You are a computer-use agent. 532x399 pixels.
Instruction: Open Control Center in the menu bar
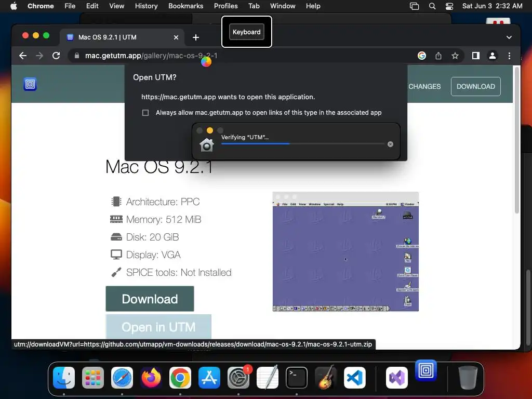coord(449,6)
